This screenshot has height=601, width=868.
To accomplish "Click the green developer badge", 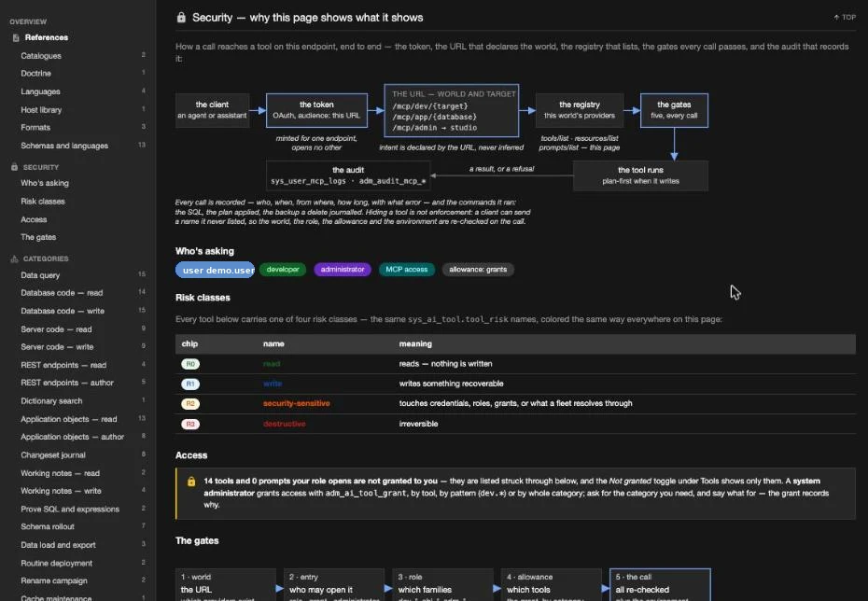I will [x=283, y=270].
